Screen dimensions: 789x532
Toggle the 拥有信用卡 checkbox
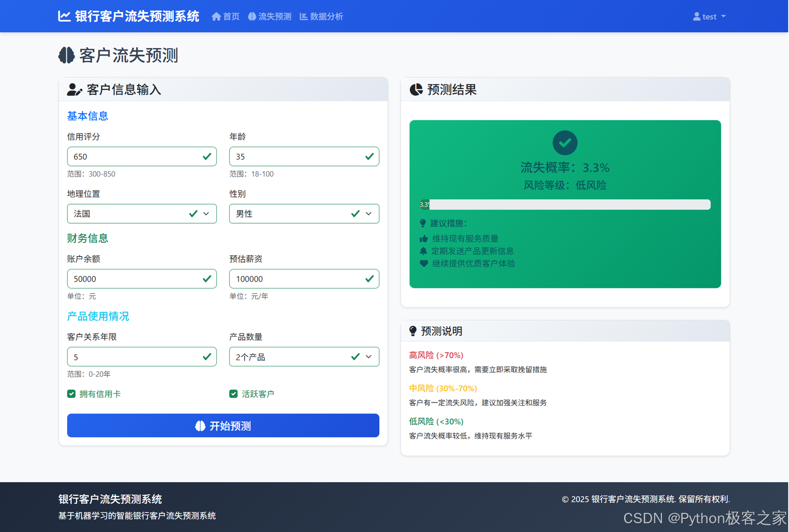point(72,394)
